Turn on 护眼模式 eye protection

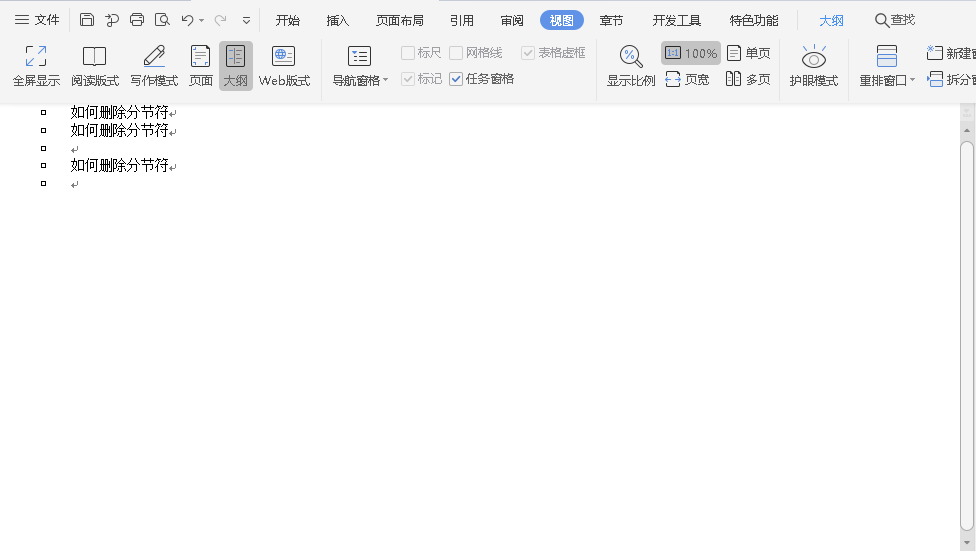pos(814,66)
